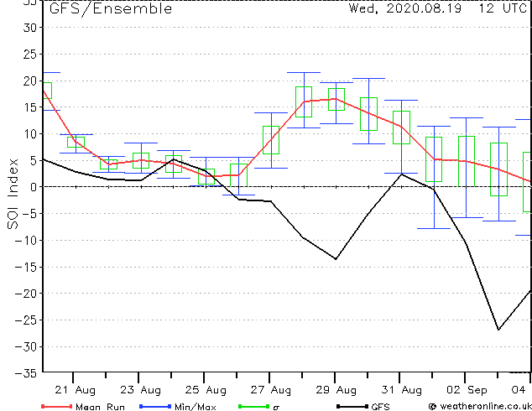Click the red mean peak at 29 Aug
The width and height of the screenshot is (532, 411).
point(336,99)
